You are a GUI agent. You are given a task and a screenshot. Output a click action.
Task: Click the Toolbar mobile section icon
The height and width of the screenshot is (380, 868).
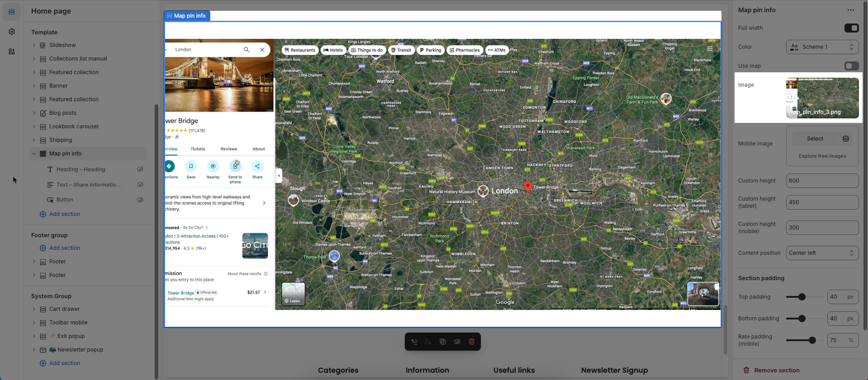[43, 323]
